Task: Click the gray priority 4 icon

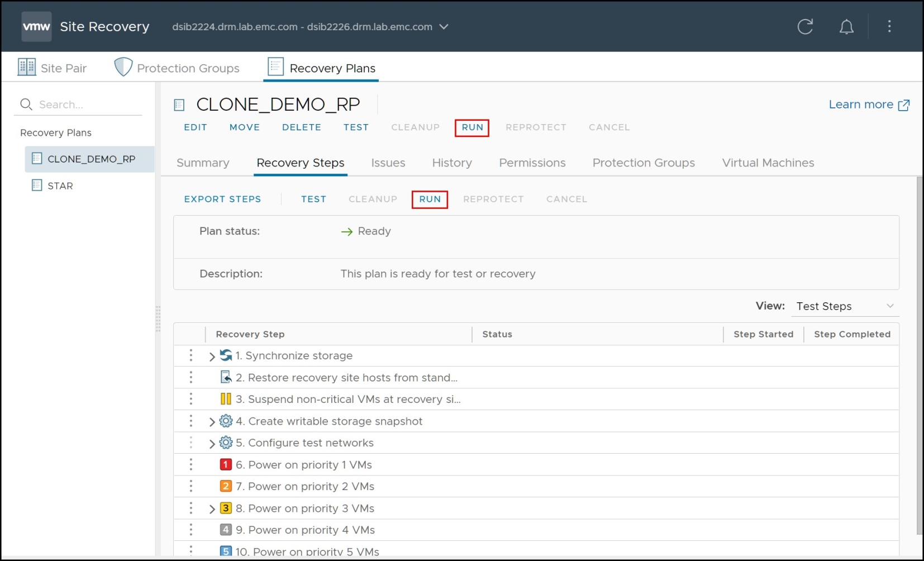Action: pyautogui.click(x=226, y=530)
